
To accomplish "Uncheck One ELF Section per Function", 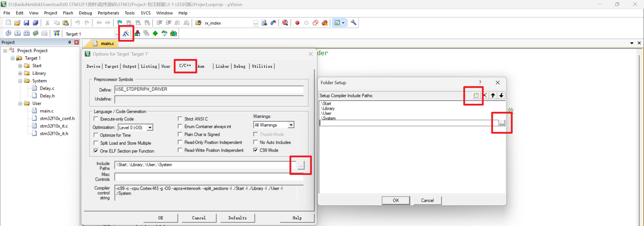I will (x=96, y=151).
